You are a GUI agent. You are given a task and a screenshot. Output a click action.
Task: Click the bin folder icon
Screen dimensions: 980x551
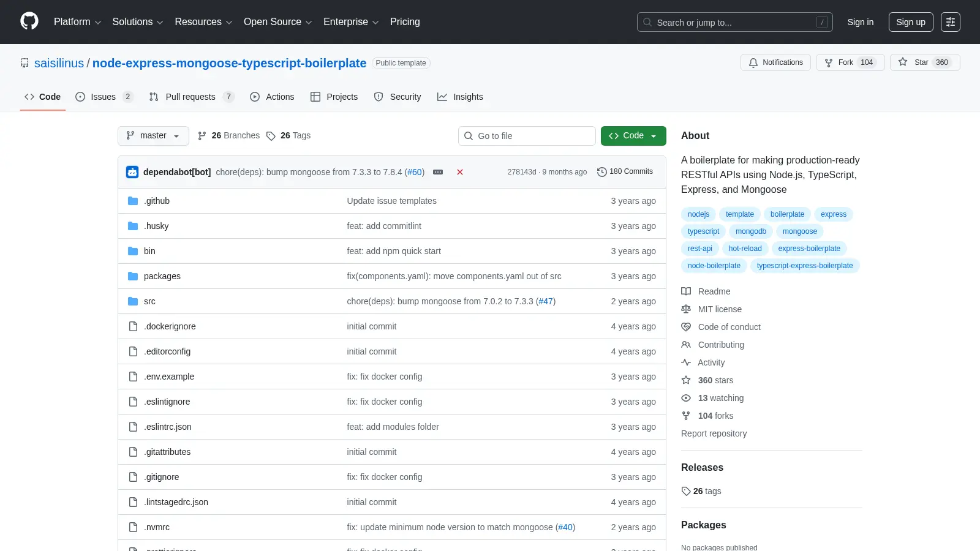click(133, 251)
